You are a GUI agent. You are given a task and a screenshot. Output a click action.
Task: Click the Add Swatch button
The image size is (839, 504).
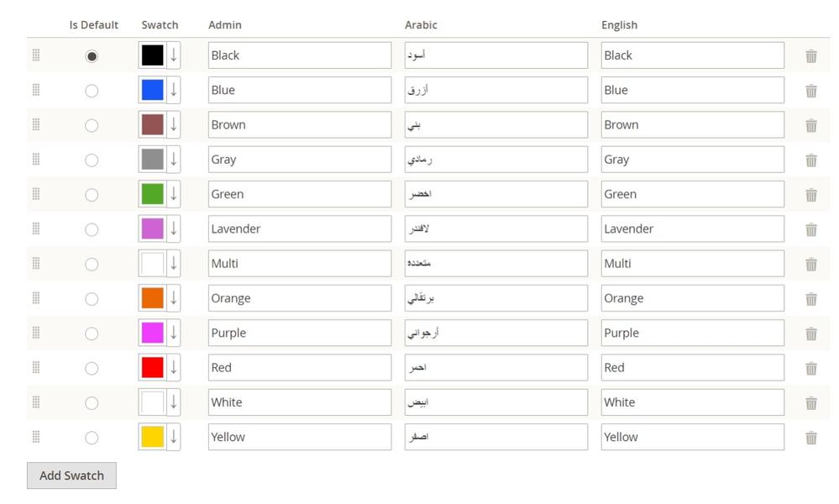click(x=71, y=475)
